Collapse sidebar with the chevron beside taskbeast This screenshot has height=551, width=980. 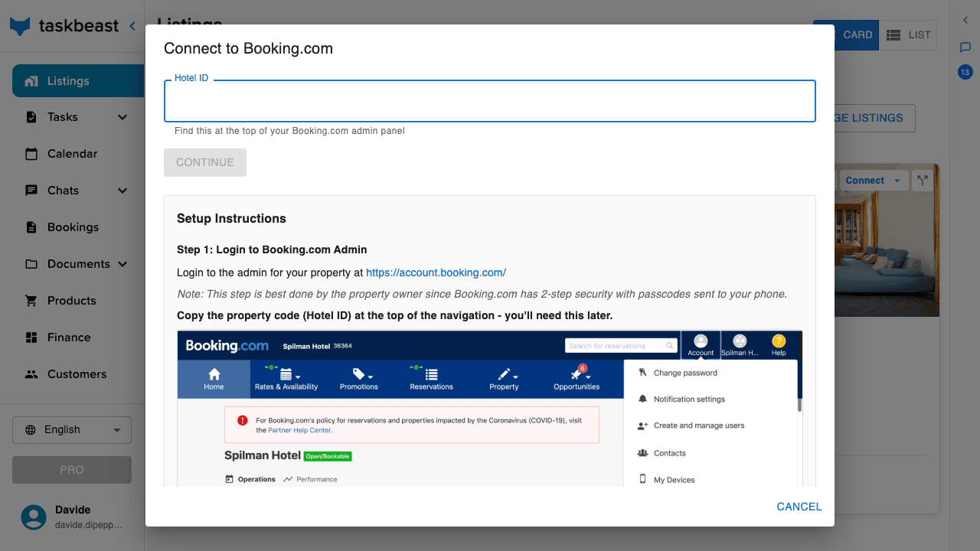132,26
